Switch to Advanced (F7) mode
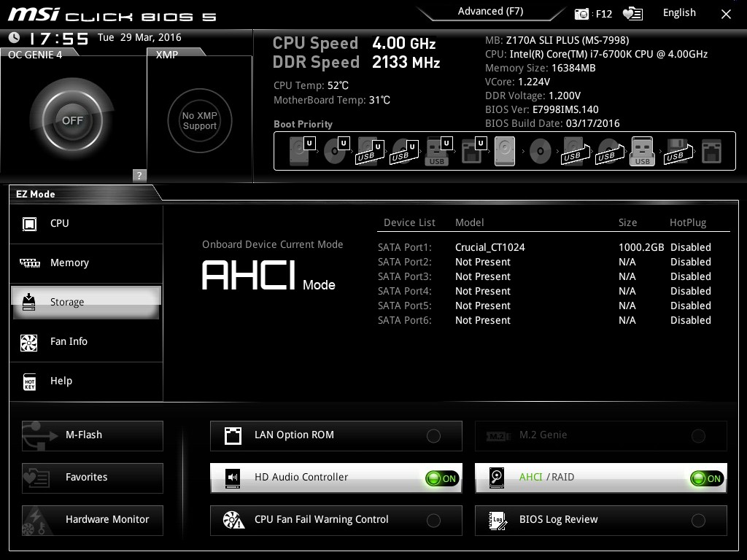Screen dimensions: 747x560 point(491,12)
